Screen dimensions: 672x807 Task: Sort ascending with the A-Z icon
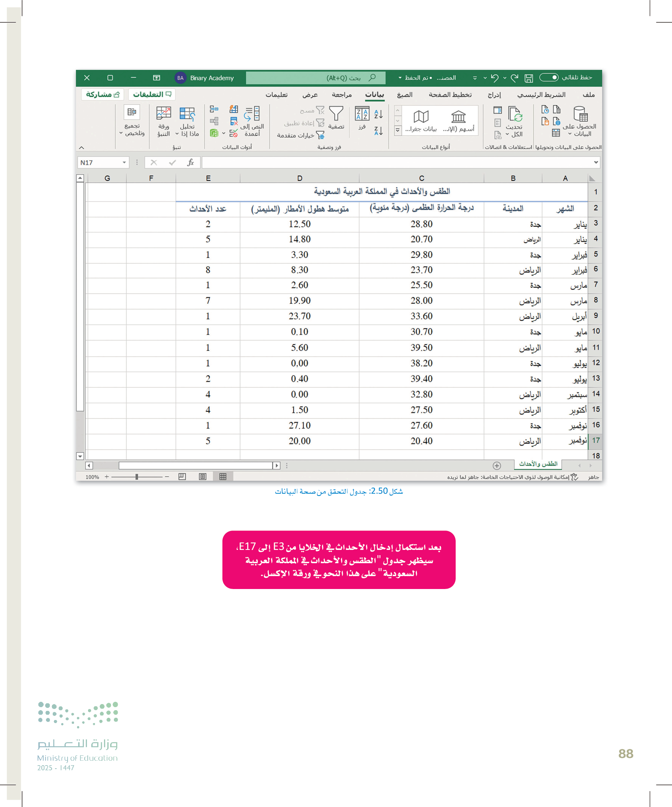[x=379, y=114]
